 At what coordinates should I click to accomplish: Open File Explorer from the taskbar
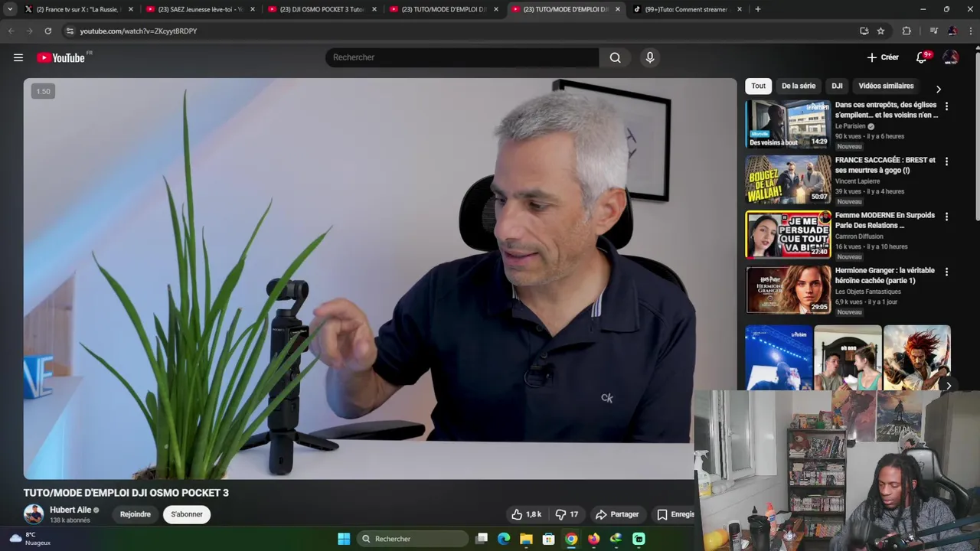tap(526, 539)
